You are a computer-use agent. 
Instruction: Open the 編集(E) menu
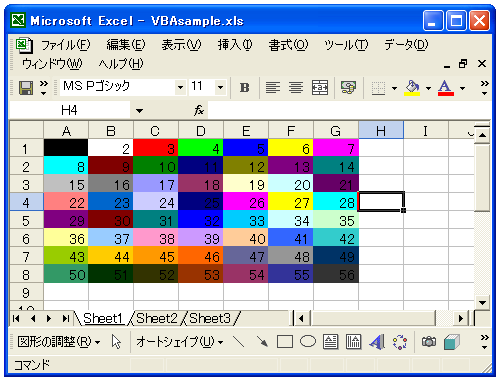126,45
